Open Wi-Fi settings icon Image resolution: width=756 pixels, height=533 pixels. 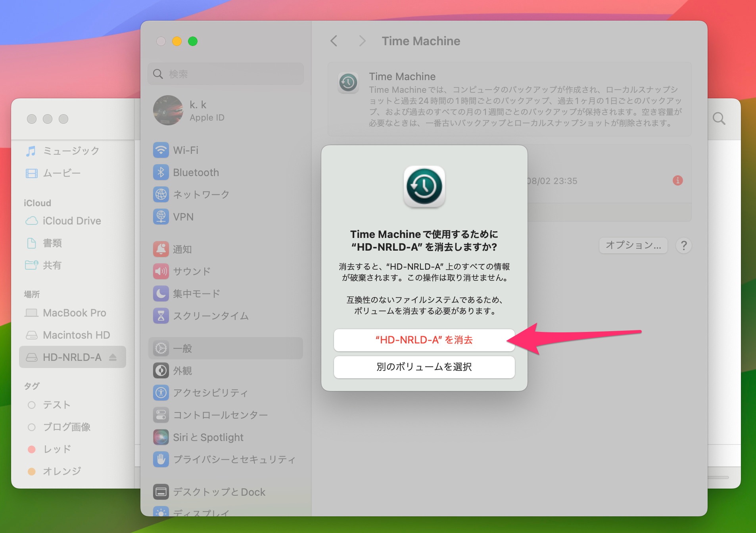pyautogui.click(x=161, y=150)
